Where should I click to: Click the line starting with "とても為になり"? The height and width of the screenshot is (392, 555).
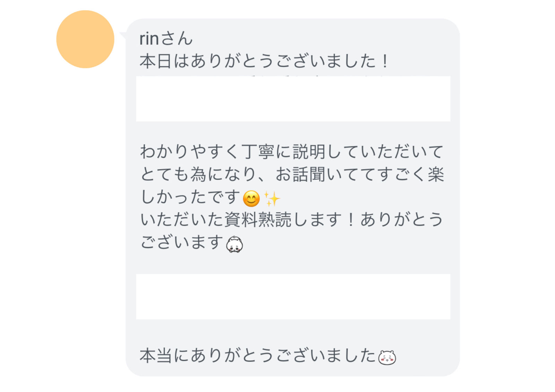coord(291,174)
